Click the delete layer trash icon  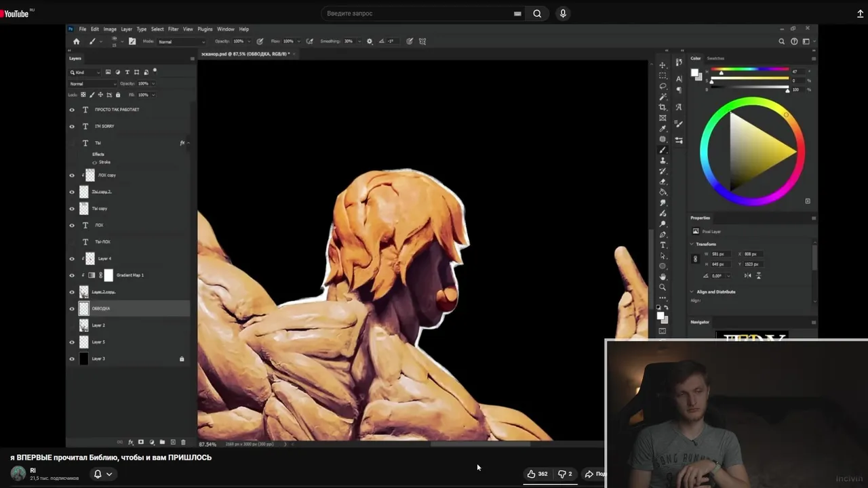point(183,442)
